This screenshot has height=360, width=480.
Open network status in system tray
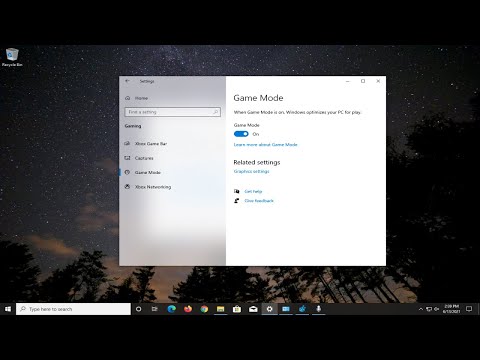(x=429, y=309)
